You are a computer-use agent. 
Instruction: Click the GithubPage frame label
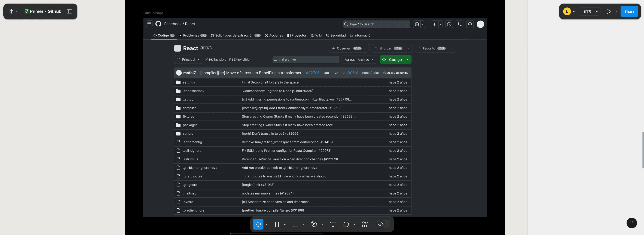(153, 13)
